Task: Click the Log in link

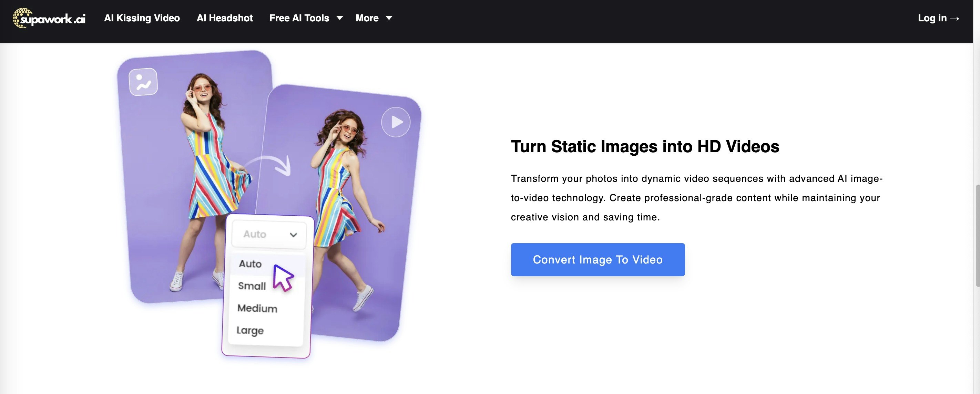Action: coord(938,18)
